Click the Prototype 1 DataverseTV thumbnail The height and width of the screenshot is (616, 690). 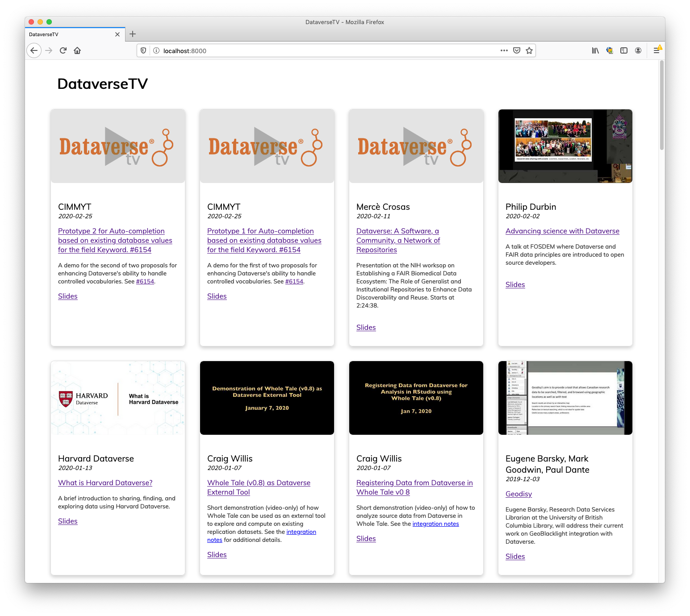[x=267, y=146]
